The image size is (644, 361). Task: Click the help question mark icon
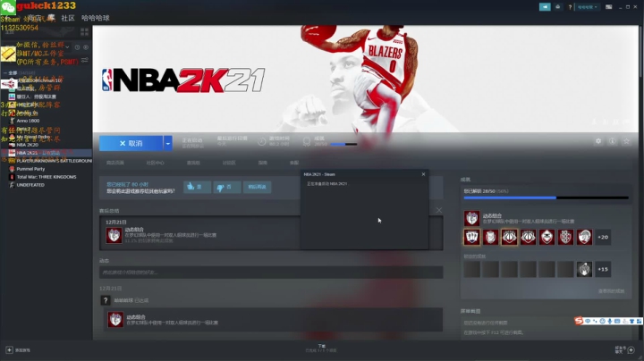[570, 7]
